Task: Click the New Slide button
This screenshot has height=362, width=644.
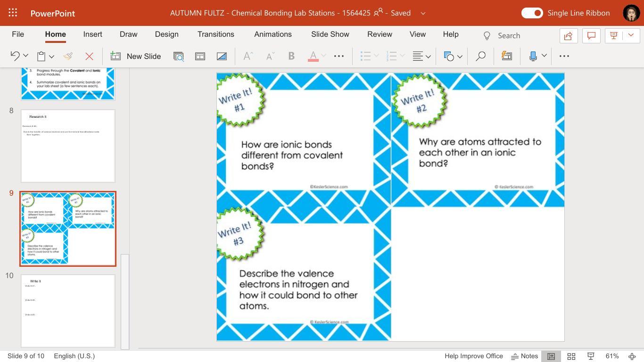Action: point(136,56)
